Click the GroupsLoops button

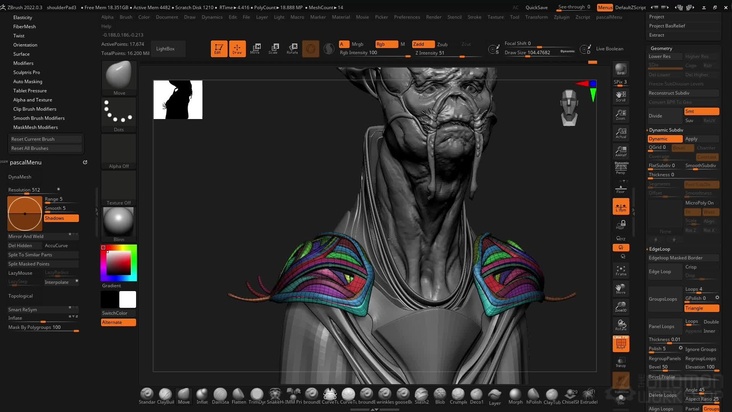[x=665, y=299]
